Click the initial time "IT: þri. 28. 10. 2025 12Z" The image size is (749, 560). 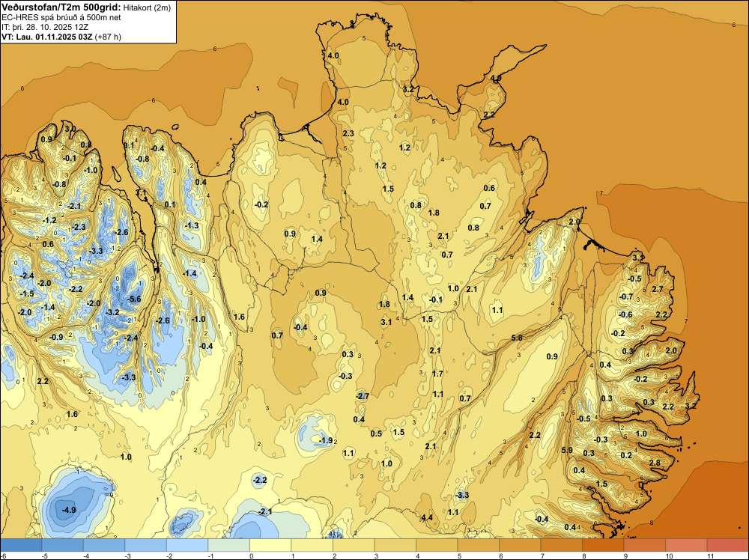tap(45, 27)
